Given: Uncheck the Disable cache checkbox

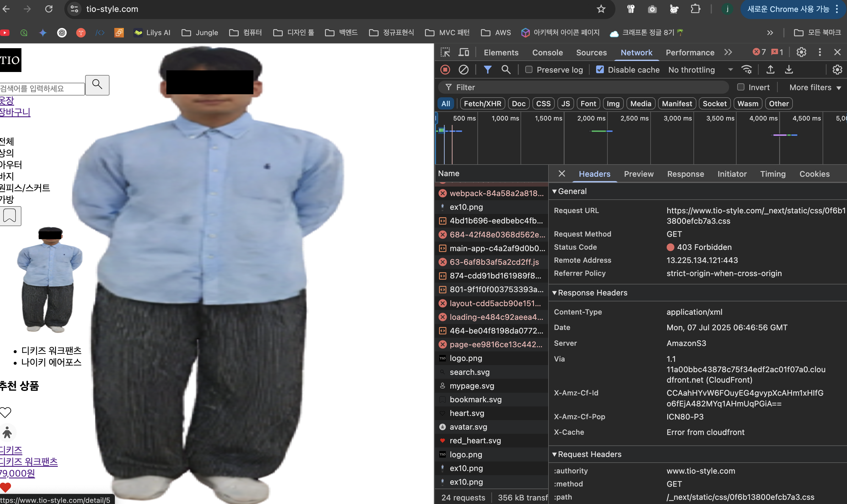Looking at the screenshot, I should [x=600, y=70].
